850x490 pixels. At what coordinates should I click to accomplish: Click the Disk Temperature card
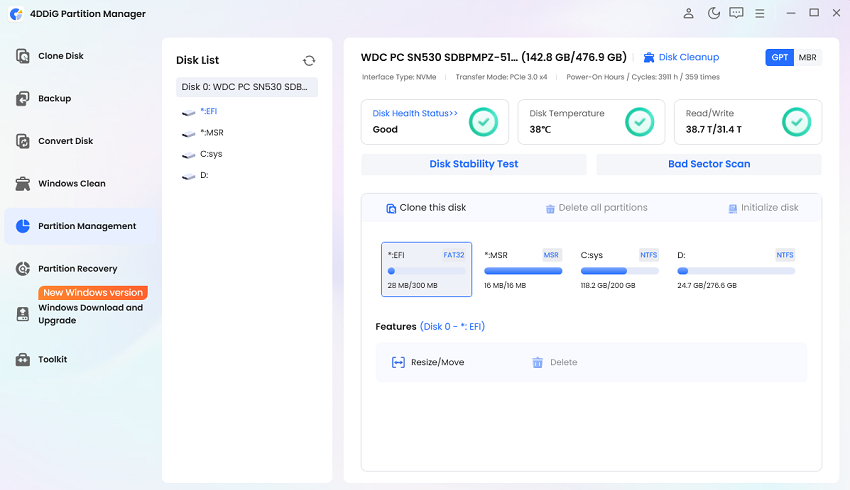(x=591, y=122)
